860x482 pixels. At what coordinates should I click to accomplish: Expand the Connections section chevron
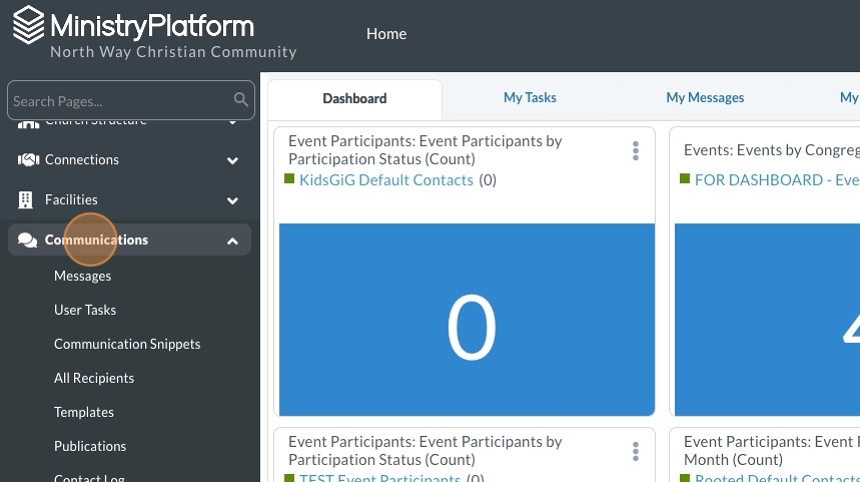(232, 161)
